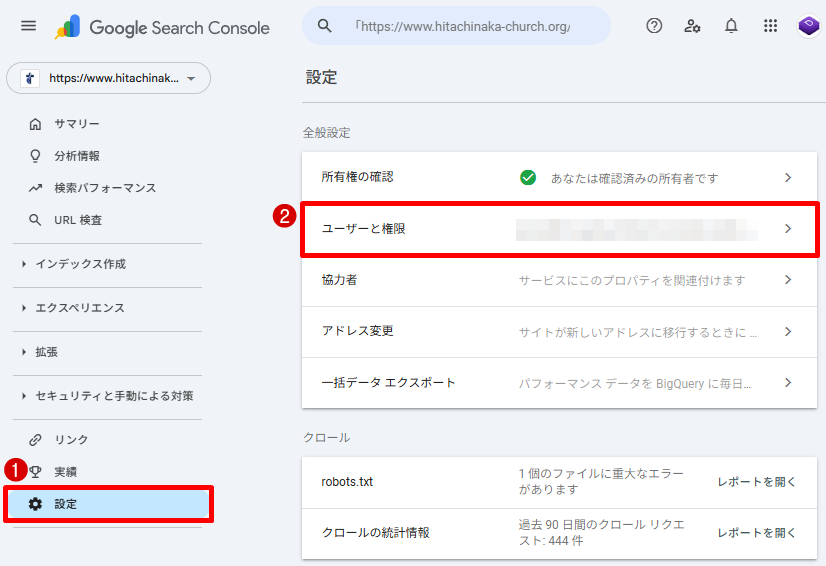Image resolution: width=826 pixels, height=566 pixels.
Task: Expand the インデックス作成 section
Action: click(80, 264)
